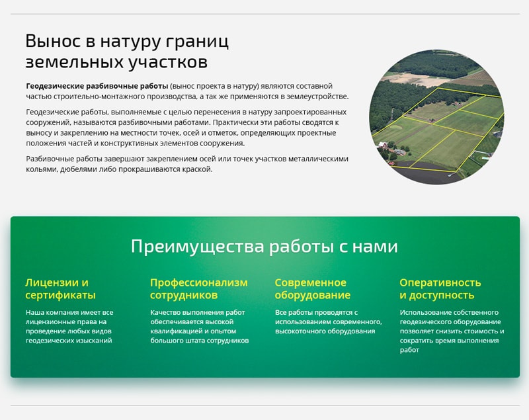Click the paragraph starting 'Разбивочные работы завершают'

click(186, 164)
